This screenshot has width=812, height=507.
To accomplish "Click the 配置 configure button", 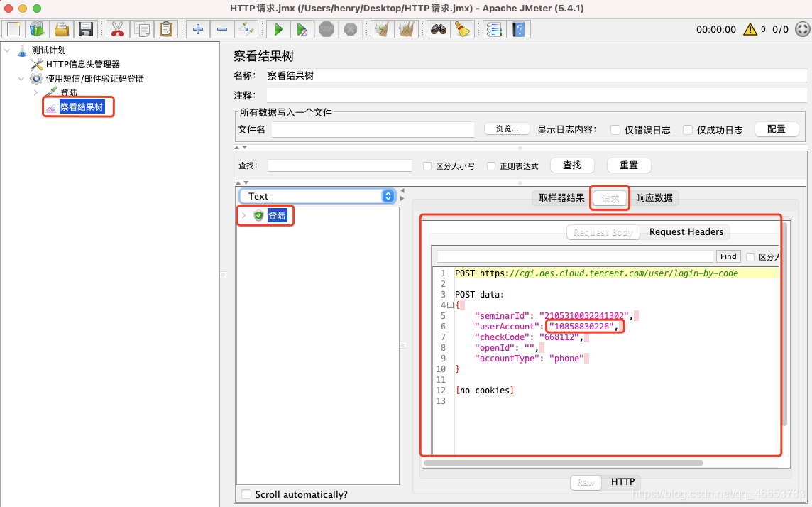I will [777, 129].
